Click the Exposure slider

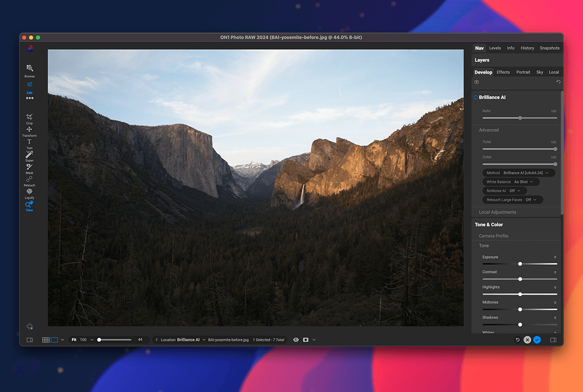pyautogui.click(x=520, y=264)
